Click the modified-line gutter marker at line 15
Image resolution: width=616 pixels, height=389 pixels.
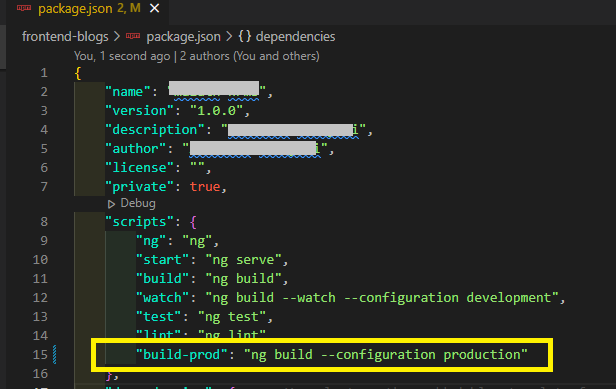tap(55, 354)
